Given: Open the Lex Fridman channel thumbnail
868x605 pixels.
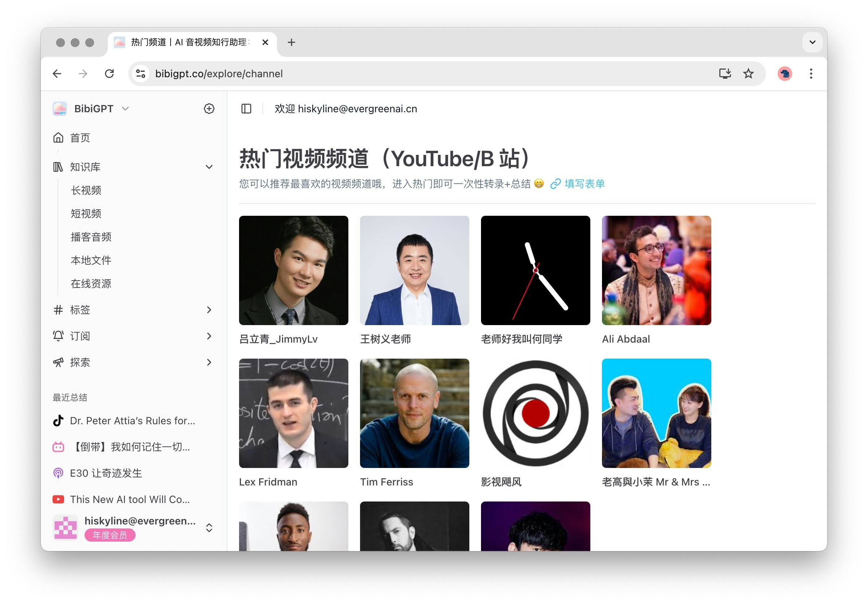Looking at the screenshot, I should point(293,413).
